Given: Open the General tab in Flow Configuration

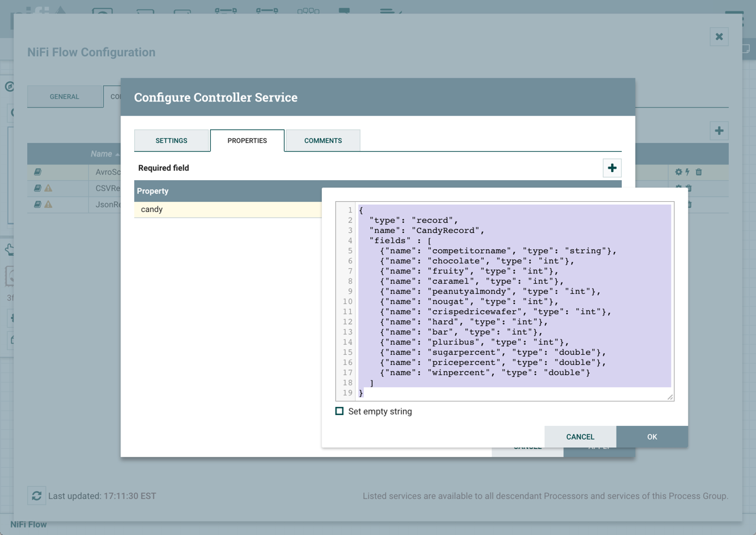Looking at the screenshot, I should coord(64,97).
